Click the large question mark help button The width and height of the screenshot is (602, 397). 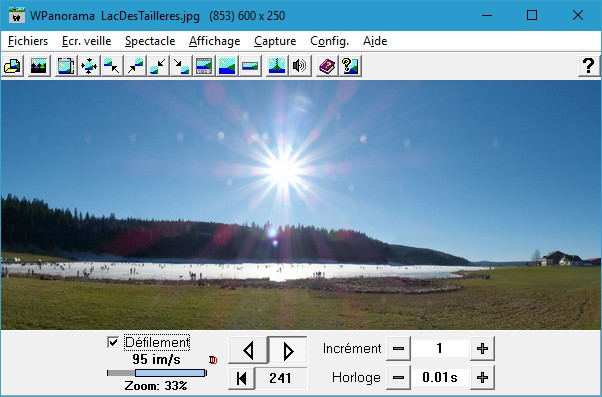(x=589, y=66)
